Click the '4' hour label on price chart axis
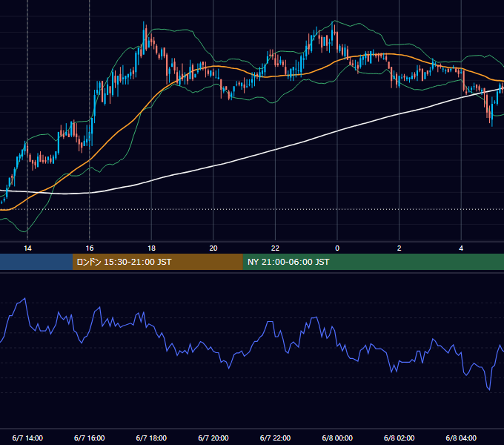Image resolution: width=504 pixels, height=445 pixels. pyautogui.click(x=461, y=248)
